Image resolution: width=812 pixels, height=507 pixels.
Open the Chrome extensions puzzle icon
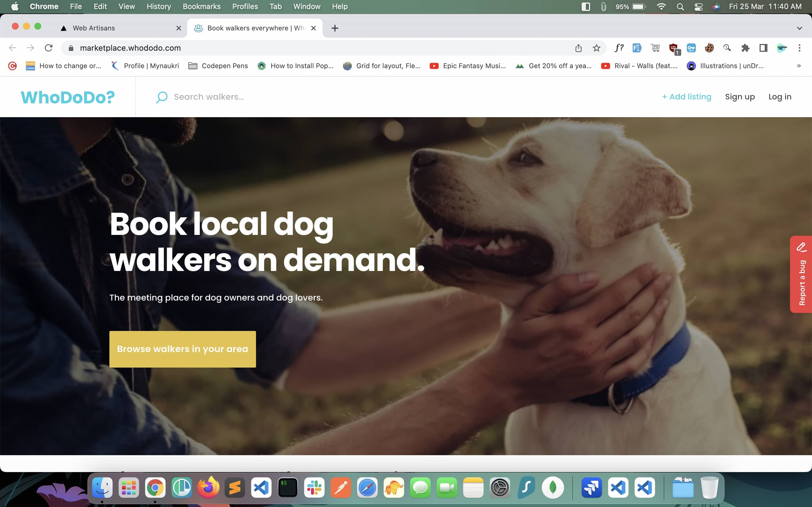(745, 48)
